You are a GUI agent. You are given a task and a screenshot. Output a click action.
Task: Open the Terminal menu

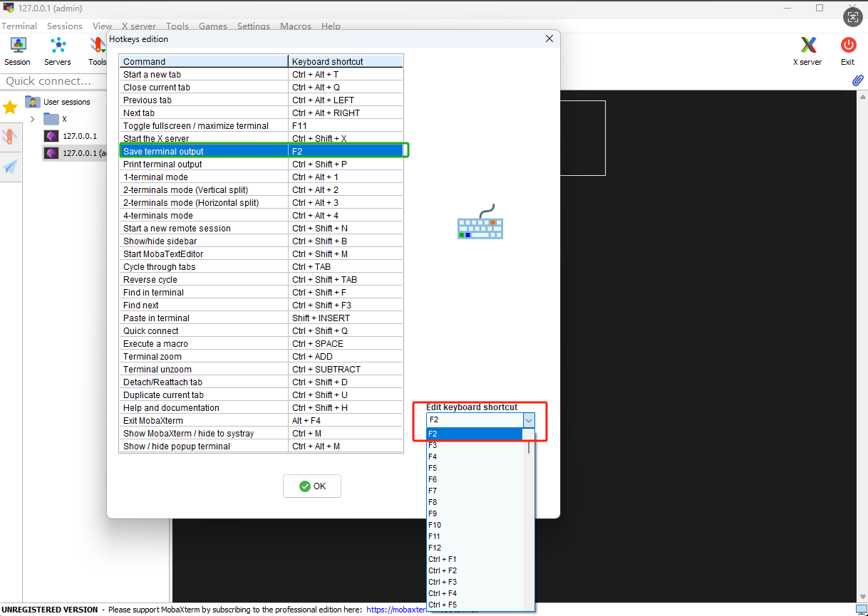19,26
